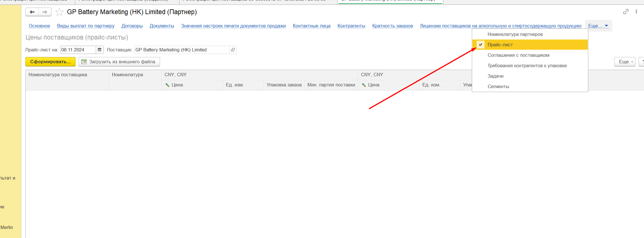Open the Договоры link

(132, 26)
